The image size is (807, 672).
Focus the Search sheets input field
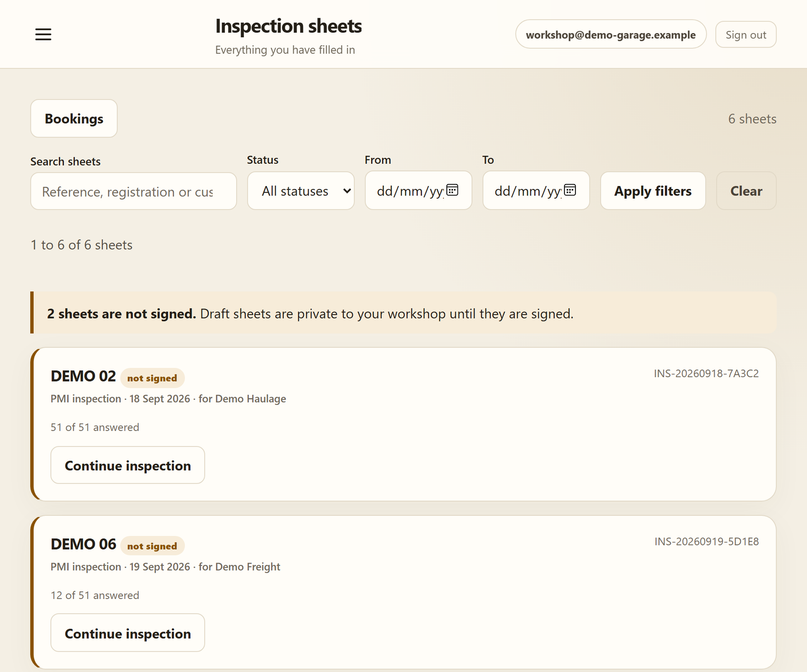pyautogui.click(x=134, y=192)
